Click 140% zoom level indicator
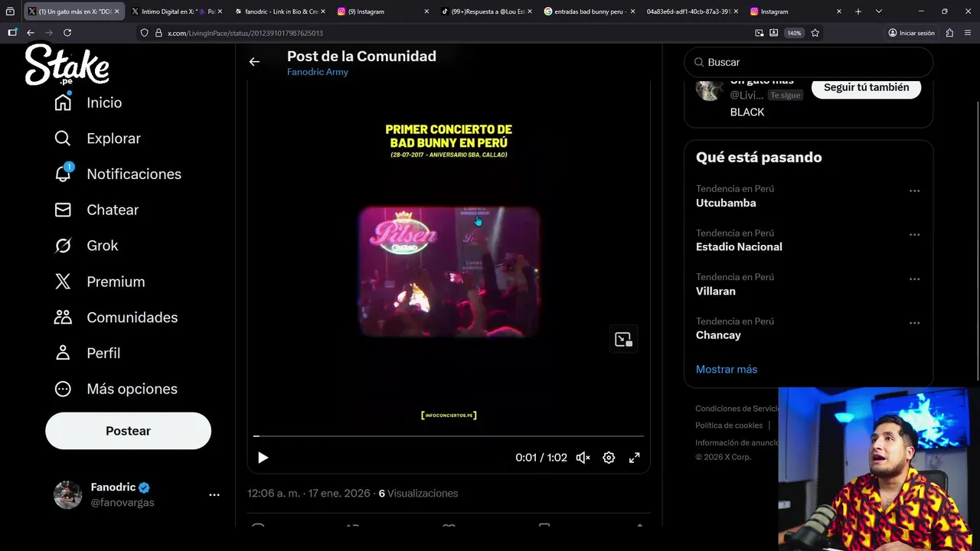 [x=794, y=33]
